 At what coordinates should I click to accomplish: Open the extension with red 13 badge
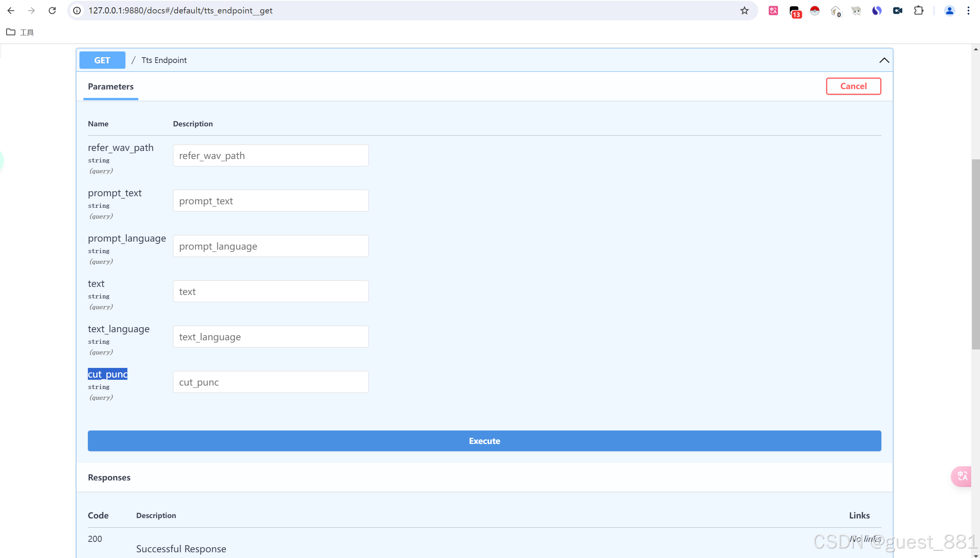pos(794,11)
